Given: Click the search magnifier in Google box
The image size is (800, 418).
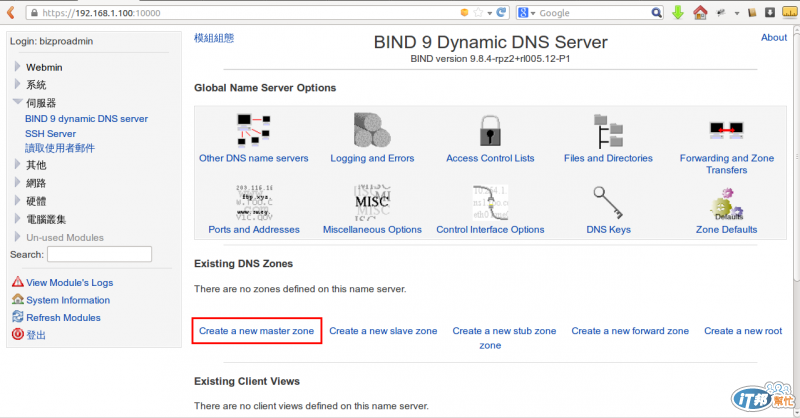Looking at the screenshot, I should click(x=656, y=13).
